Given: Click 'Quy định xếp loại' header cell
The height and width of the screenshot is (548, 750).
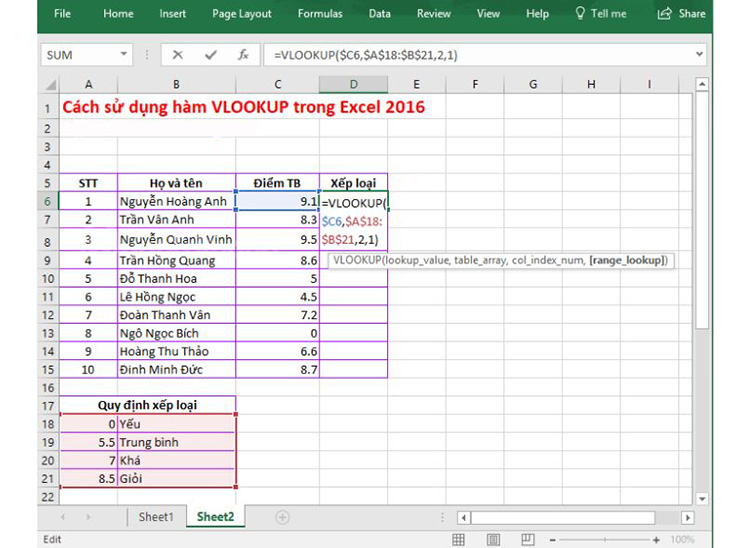Looking at the screenshot, I should tap(147, 405).
